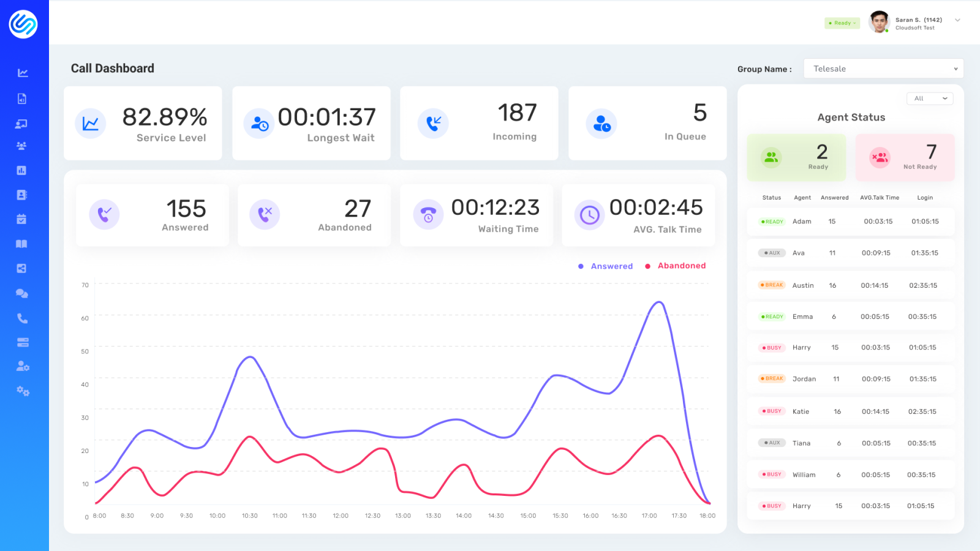Image resolution: width=980 pixels, height=551 pixels.
Task: Open the Analytics dashboard from the sidebar
Action: coord(23,72)
